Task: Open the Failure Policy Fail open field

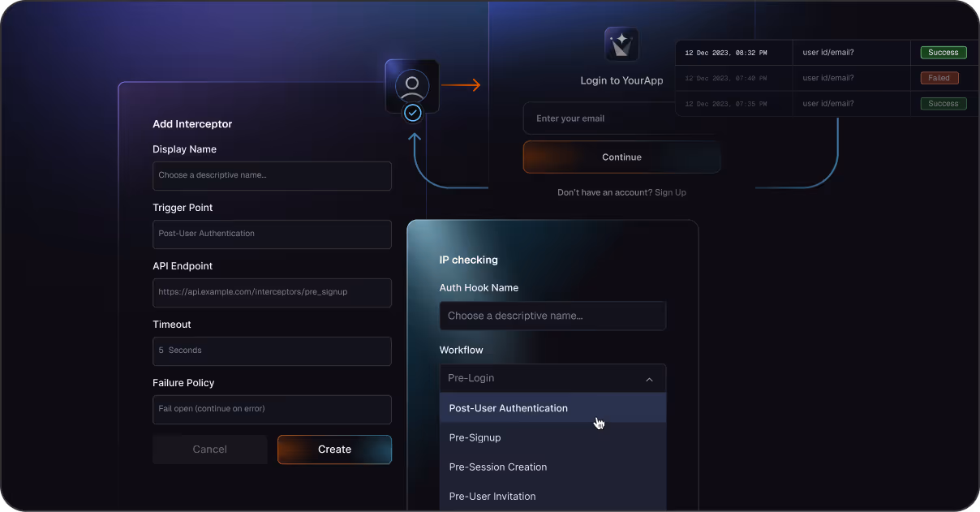Action: tap(272, 409)
